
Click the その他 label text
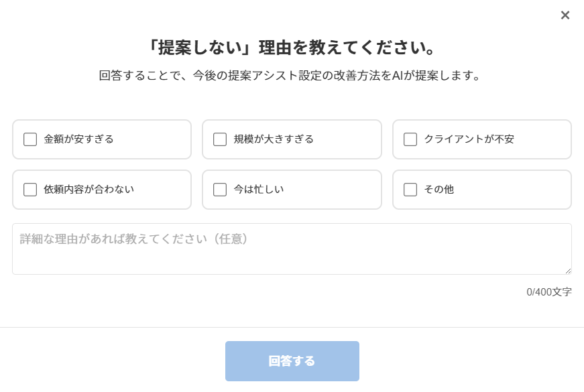tap(439, 190)
